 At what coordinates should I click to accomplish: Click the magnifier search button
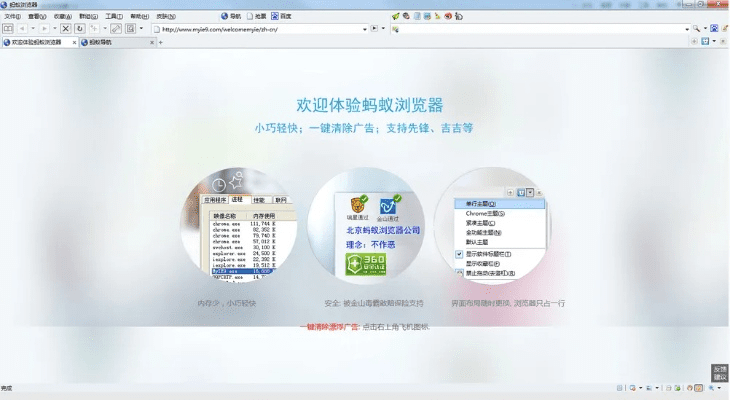(x=696, y=29)
